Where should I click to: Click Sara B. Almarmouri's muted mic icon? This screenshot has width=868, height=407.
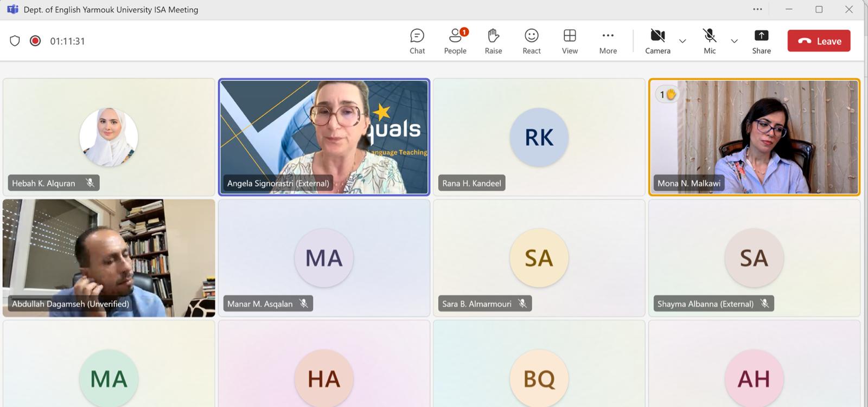pos(522,303)
